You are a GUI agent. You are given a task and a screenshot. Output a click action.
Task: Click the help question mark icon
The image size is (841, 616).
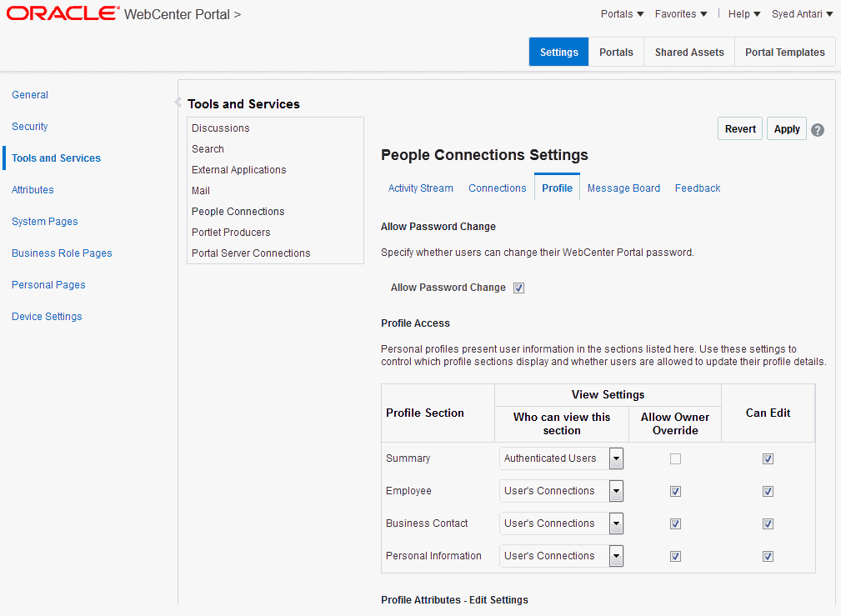click(818, 130)
